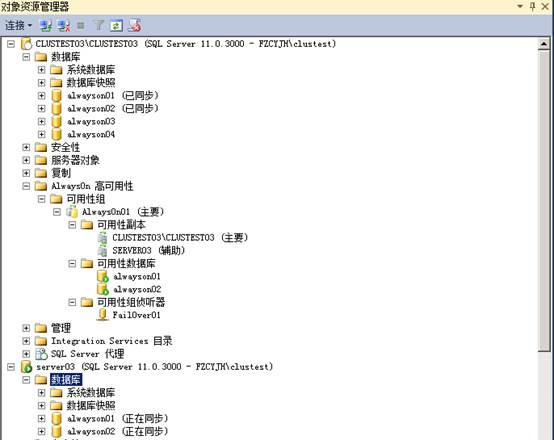Screen dimensions: 554x440
Task: Expand alwayson02 (正在同步) database
Action: tap(41, 432)
